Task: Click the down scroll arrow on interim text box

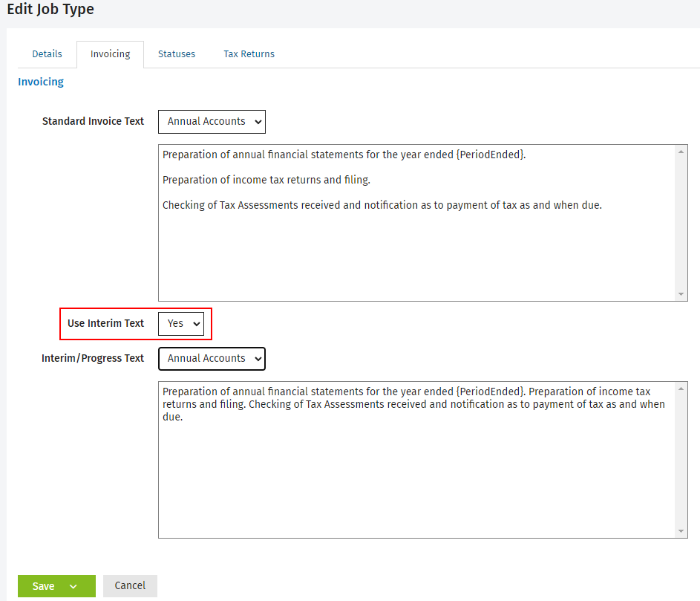Action: coord(681,530)
